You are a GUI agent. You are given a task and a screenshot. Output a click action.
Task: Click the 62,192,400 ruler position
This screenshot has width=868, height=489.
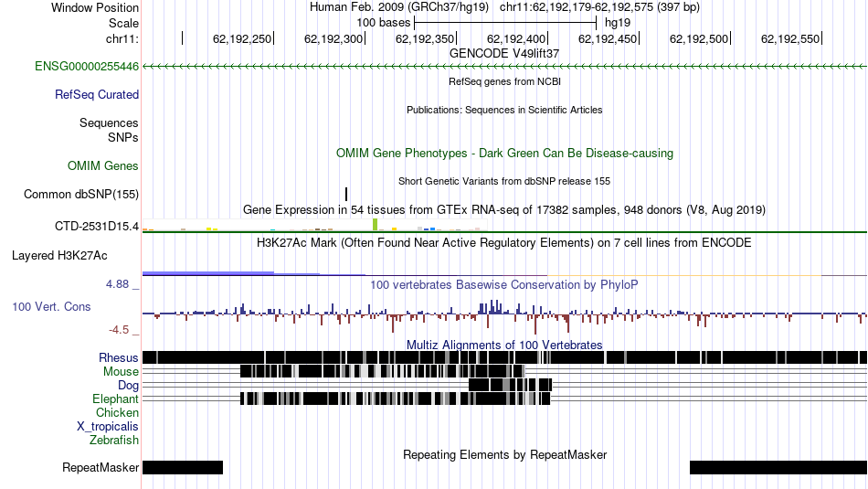pos(516,38)
